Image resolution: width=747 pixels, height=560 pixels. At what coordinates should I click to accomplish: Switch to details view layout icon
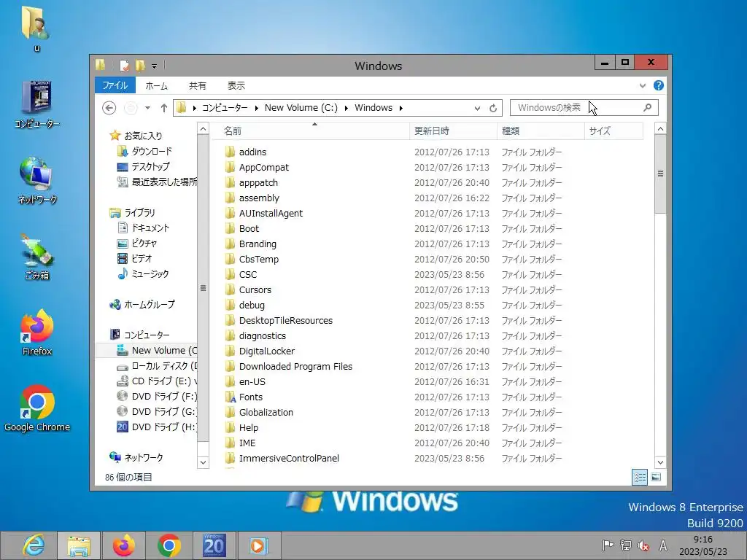tap(639, 477)
